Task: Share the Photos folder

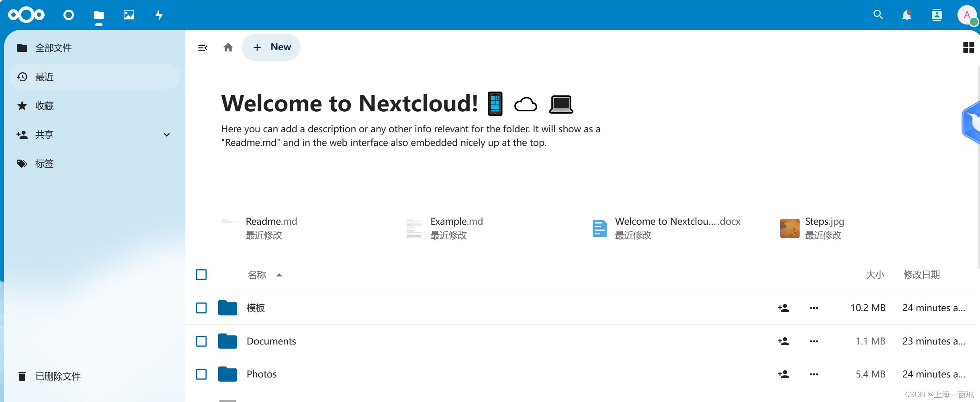Action: click(x=783, y=374)
